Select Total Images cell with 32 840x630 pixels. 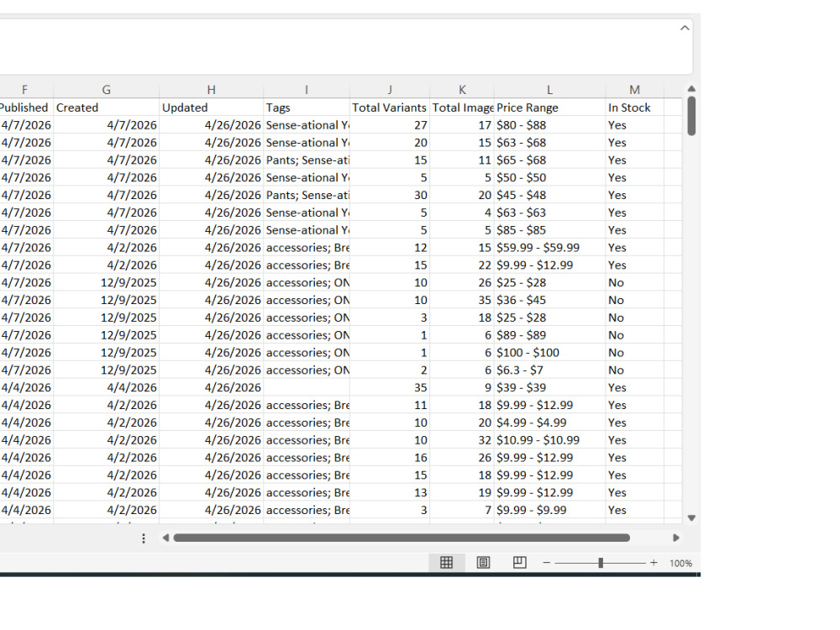[x=462, y=440]
